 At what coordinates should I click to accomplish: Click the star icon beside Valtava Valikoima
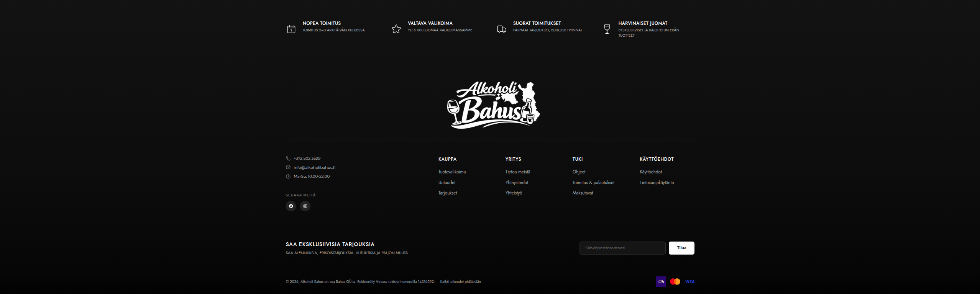(x=396, y=29)
